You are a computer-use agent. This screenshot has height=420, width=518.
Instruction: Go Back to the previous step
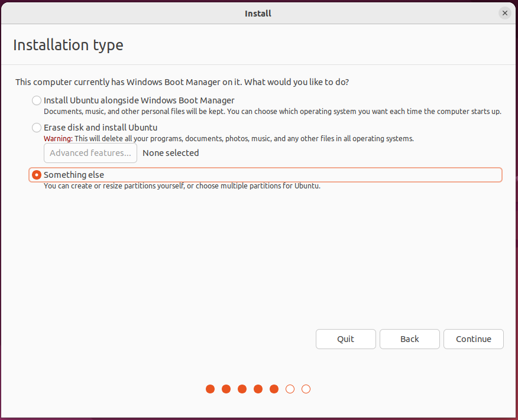(410, 339)
